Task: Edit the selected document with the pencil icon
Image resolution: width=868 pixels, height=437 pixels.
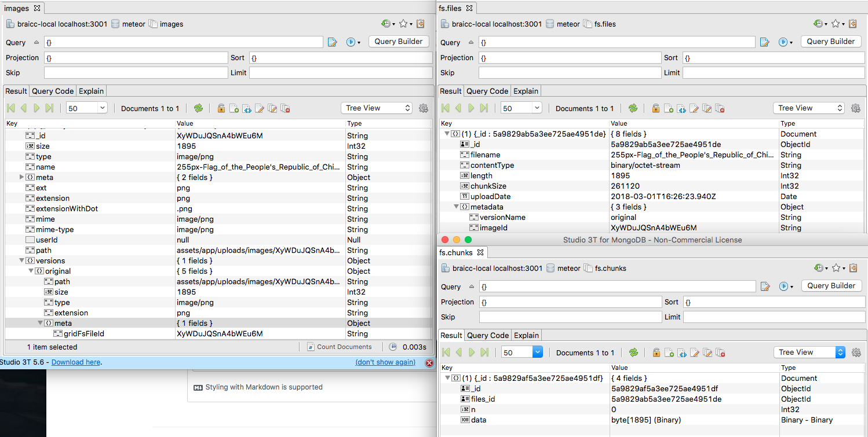Action: tap(259, 108)
